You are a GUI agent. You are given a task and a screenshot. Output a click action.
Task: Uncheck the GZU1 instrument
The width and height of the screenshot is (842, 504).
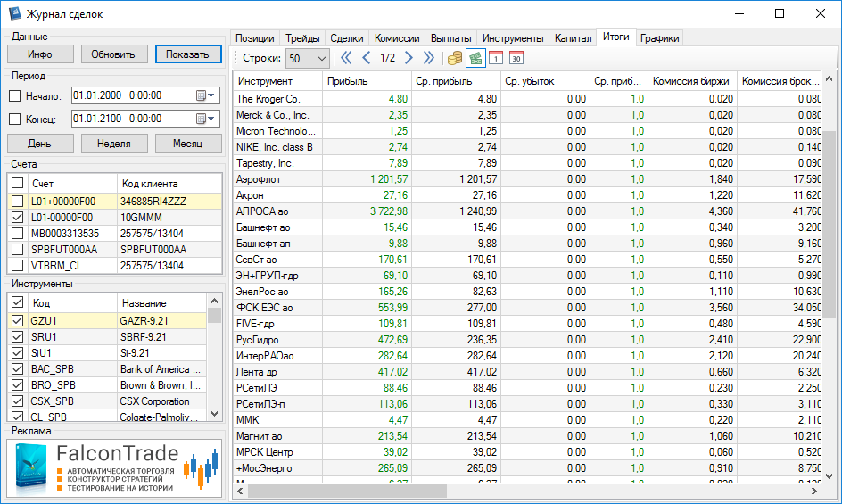17,321
